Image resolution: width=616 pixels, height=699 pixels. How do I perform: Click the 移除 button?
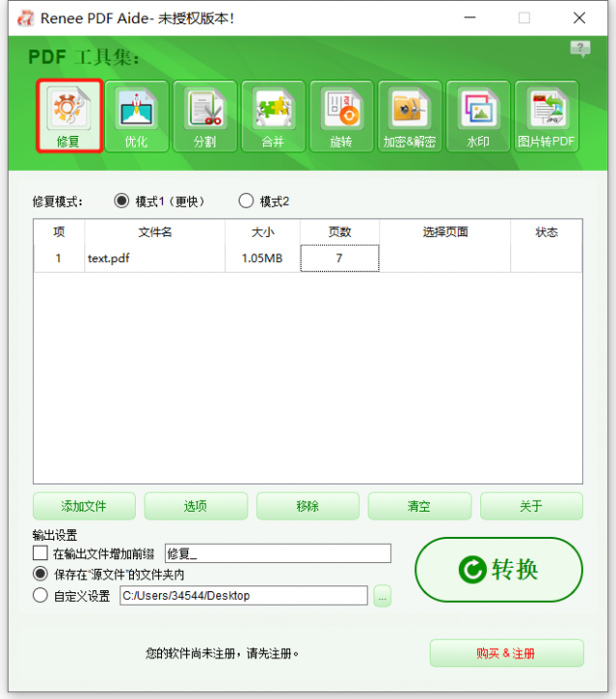(308, 506)
